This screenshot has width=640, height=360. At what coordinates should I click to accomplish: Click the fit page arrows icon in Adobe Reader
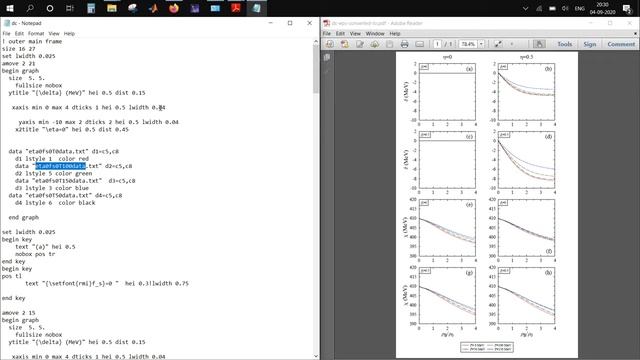tap(498, 44)
